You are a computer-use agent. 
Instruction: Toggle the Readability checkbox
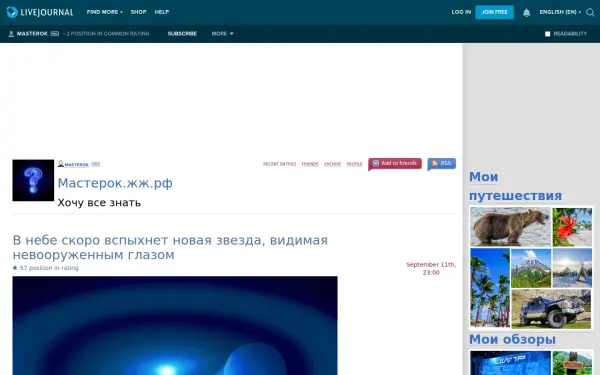[548, 34]
